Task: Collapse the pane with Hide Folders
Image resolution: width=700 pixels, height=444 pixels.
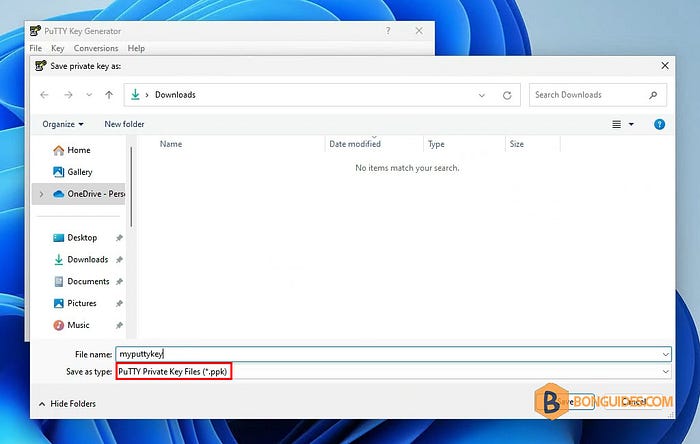Action: click(x=67, y=404)
